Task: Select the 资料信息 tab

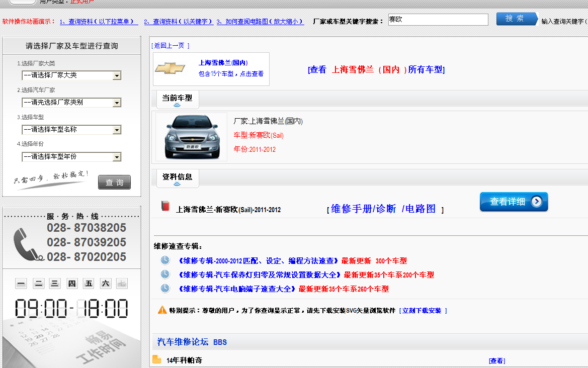Action: point(178,178)
